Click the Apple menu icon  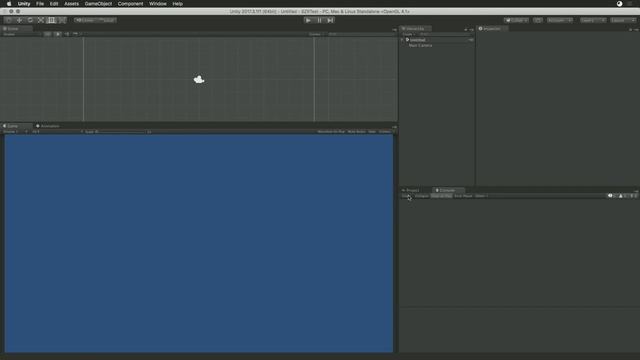pyautogui.click(x=9, y=4)
